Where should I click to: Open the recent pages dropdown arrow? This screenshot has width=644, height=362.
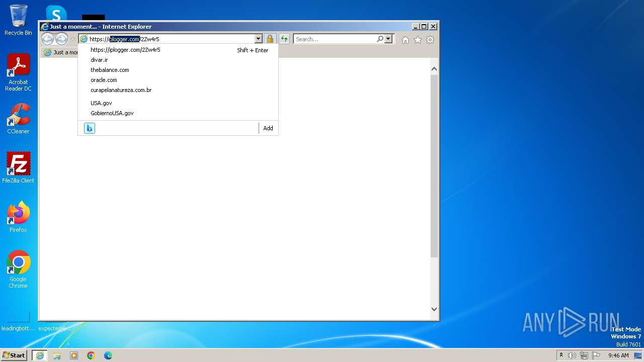pyautogui.click(x=72, y=39)
